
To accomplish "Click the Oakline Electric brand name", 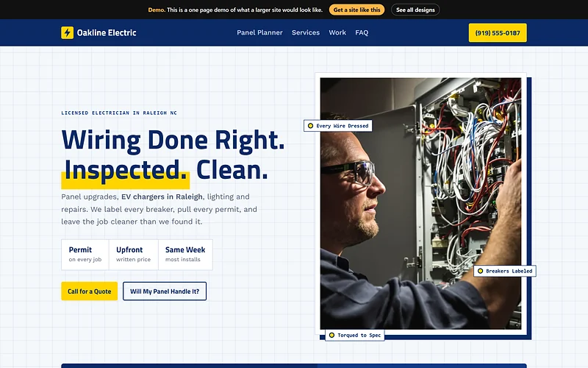I will click(x=107, y=32).
